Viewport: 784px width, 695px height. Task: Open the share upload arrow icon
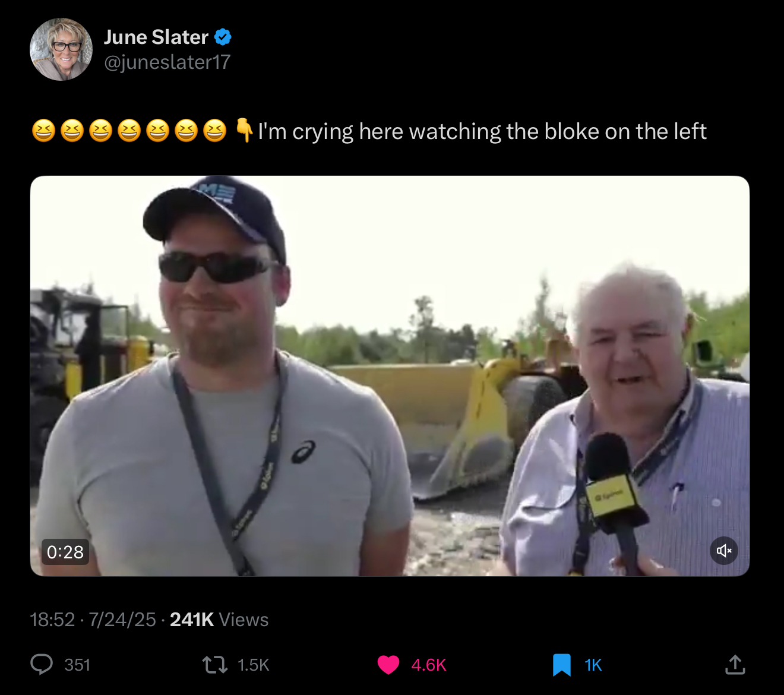(735, 665)
